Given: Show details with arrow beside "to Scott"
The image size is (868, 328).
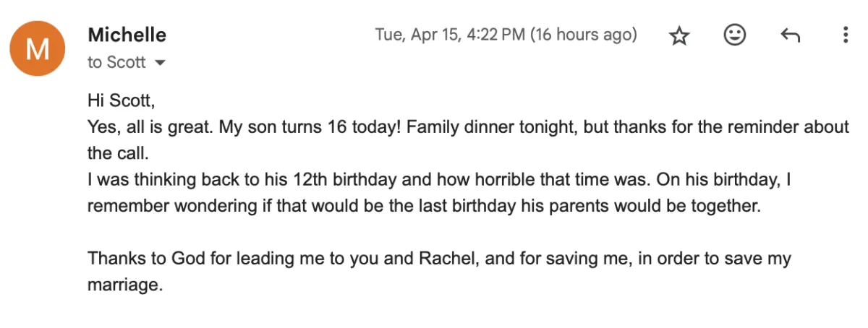Looking at the screenshot, I should [x=161, y=63].
